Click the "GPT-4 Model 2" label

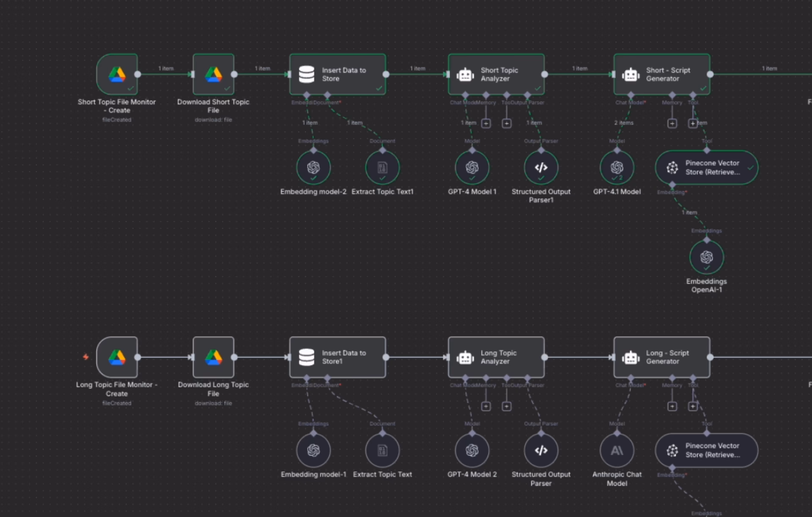tap(472, 474)
